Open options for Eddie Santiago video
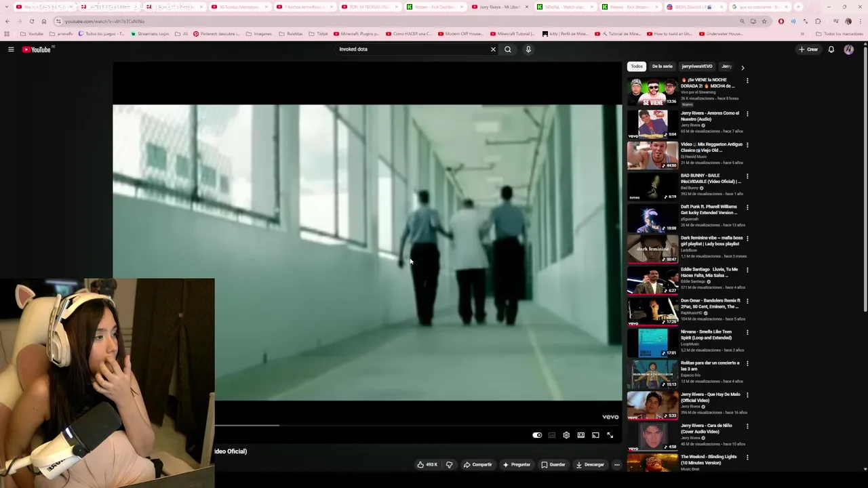Screen dimensions: 868x488 click(x=747, y=270)
